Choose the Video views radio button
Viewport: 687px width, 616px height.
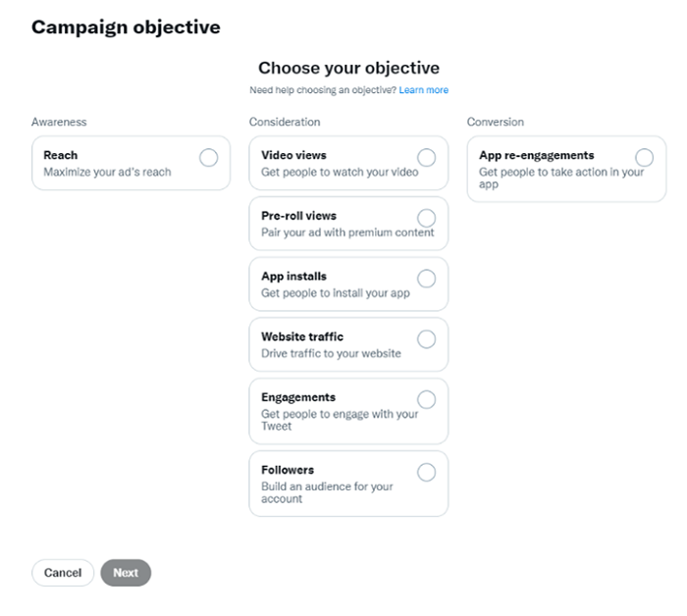click(x=427, y=158)
